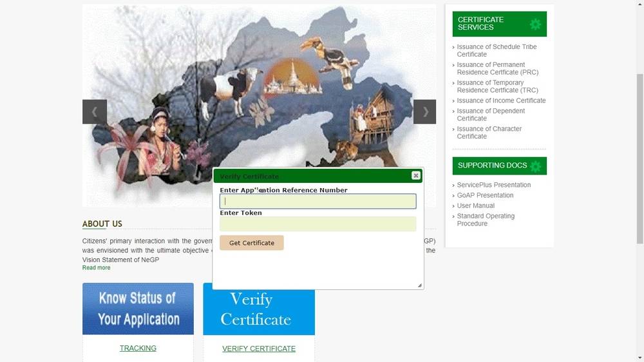
Task: Open the User Manual link
Action: pos(476,205)
